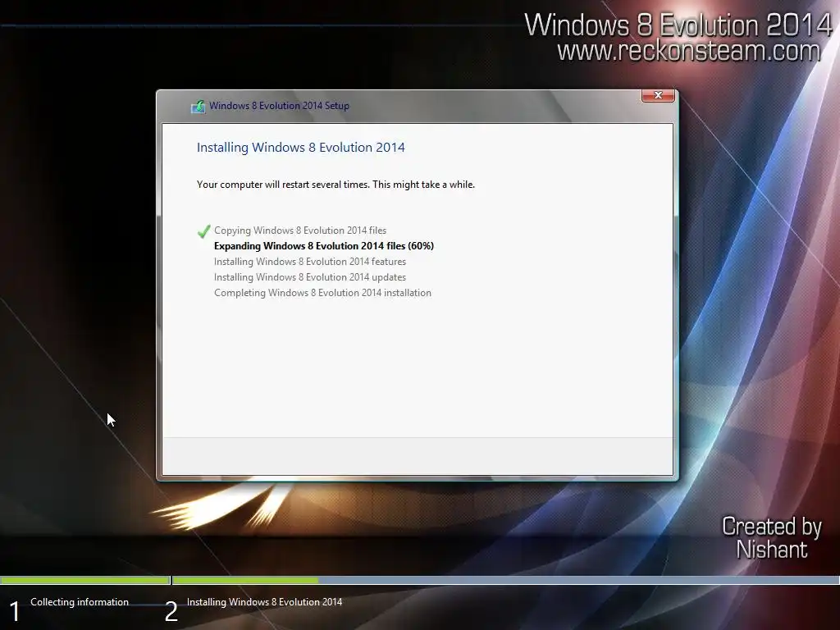Click 'Installing Windows 8 Evolution 2014 features' line
The width and height of the screenshot is (840, 630).
[x=309, y=262]
